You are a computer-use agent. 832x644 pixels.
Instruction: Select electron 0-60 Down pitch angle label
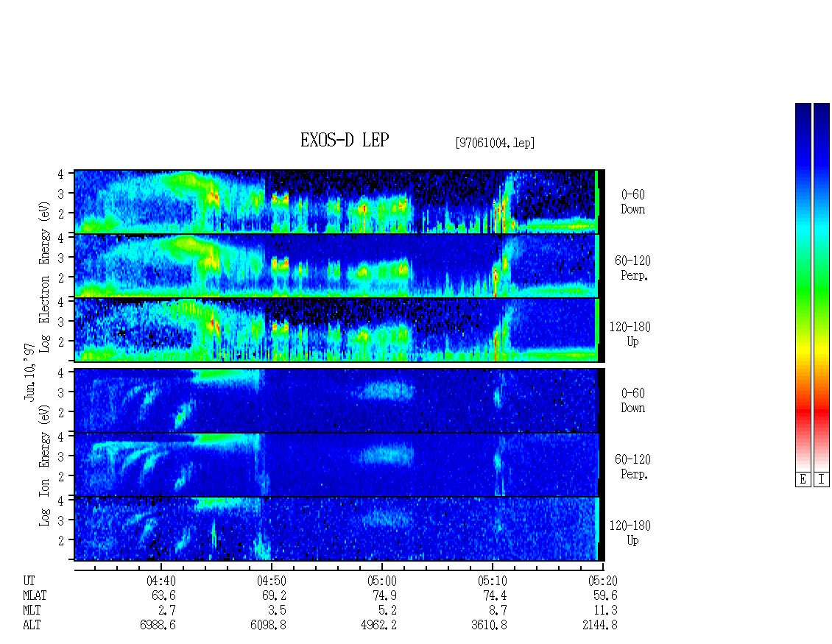(x=632, y=202)
